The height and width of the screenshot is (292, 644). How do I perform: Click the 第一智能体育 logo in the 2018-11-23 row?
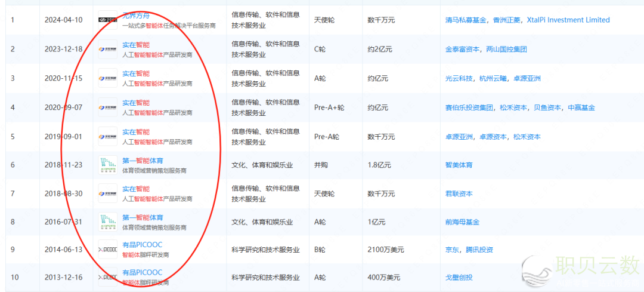[x=108, y=165]
